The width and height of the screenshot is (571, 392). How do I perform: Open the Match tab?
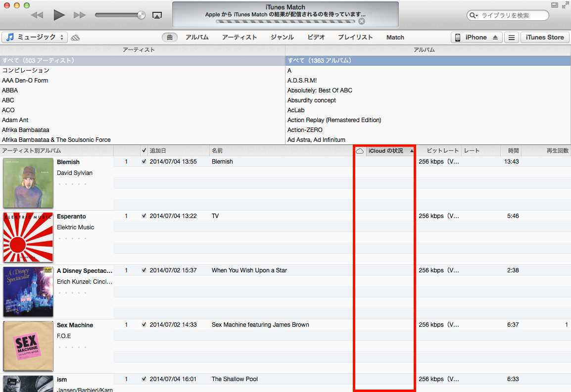[395, 37]
